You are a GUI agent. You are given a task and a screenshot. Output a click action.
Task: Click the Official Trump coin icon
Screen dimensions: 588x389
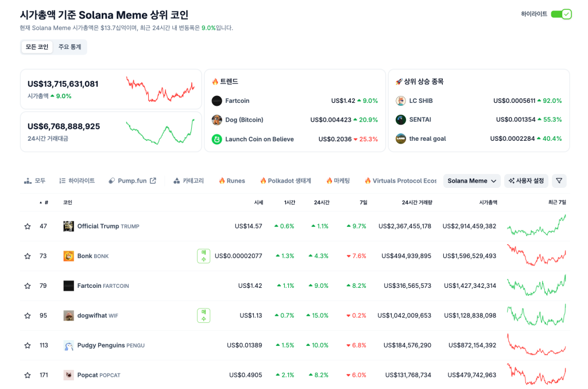(68, 226)
